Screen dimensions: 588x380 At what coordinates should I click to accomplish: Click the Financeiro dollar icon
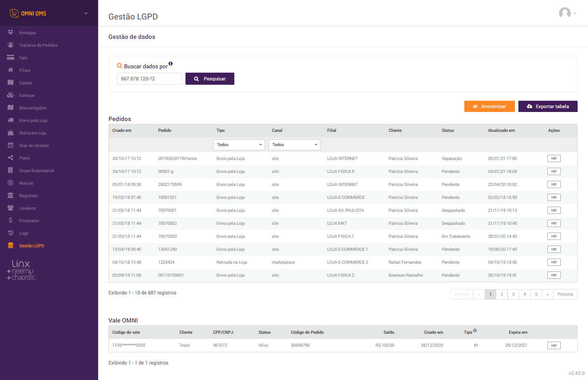11,220
